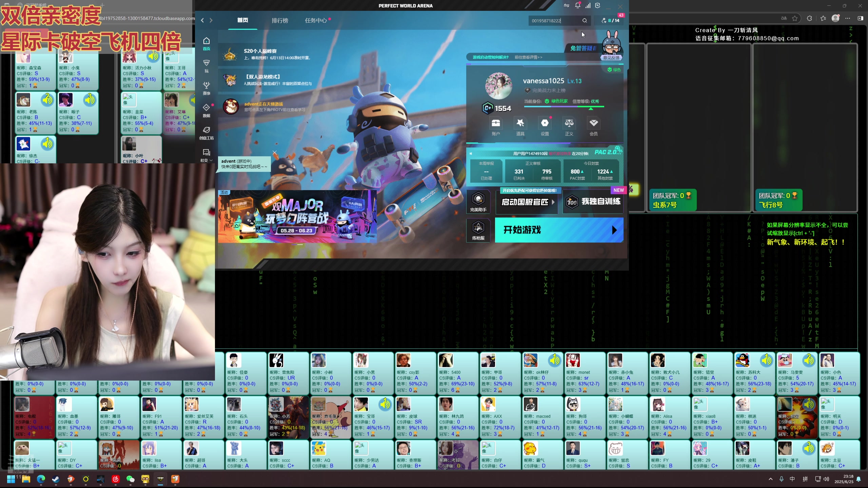The height and width of the screenshot is (488, 868).
Task: Open the browser ... settings menu
Action: coord(848,18)
